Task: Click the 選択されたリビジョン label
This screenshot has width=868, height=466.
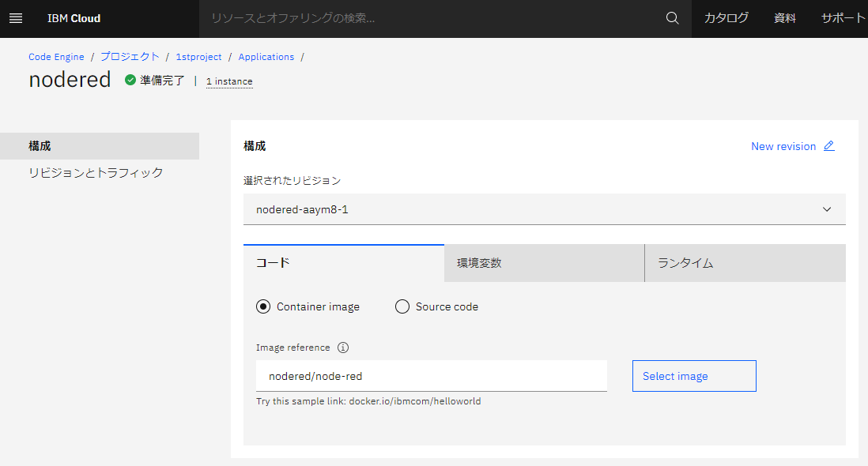Action: tap(292, 181)
